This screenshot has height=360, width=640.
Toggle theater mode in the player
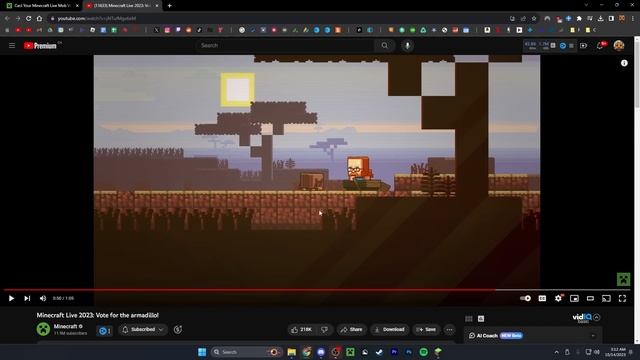click(x=590, y=298)
